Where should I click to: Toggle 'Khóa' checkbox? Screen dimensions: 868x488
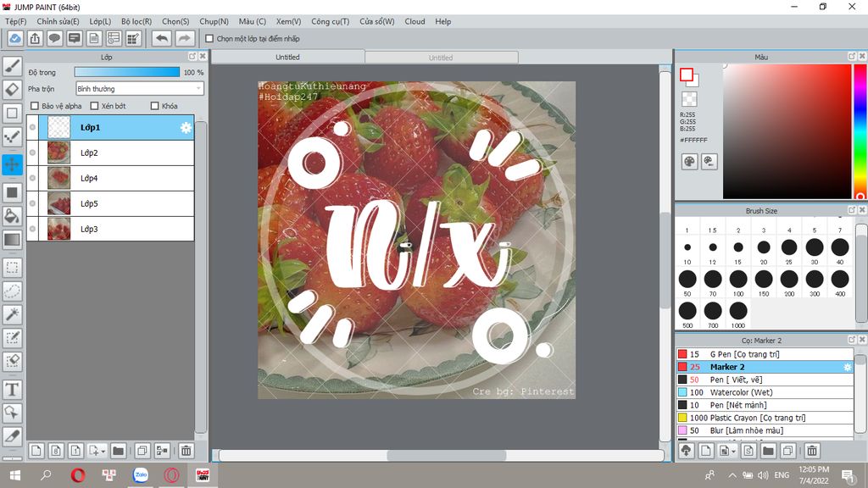coord(155,106)
